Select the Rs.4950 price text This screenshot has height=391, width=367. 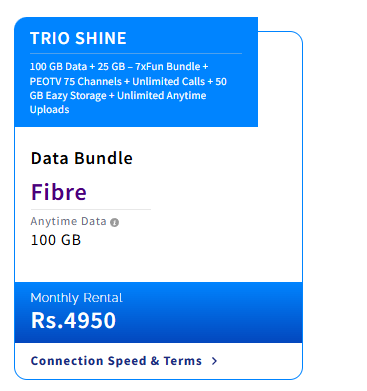(x=73, y=320)
